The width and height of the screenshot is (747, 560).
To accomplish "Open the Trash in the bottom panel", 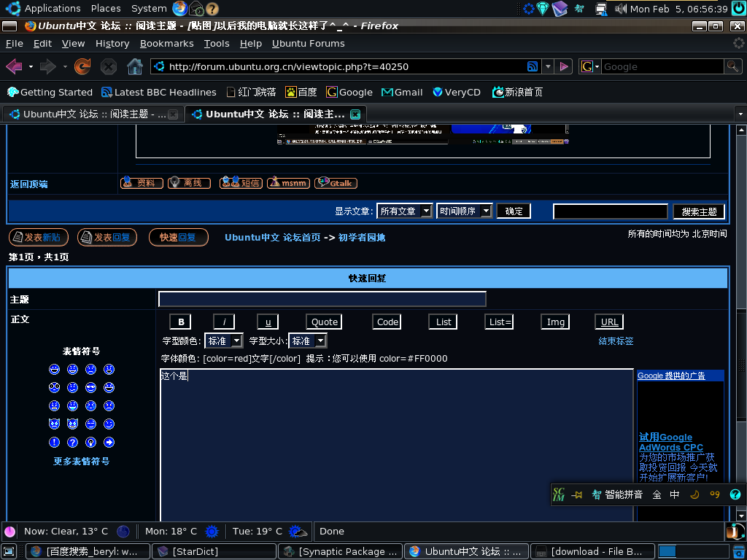I will pyautogui.click(x=739, y=551).
